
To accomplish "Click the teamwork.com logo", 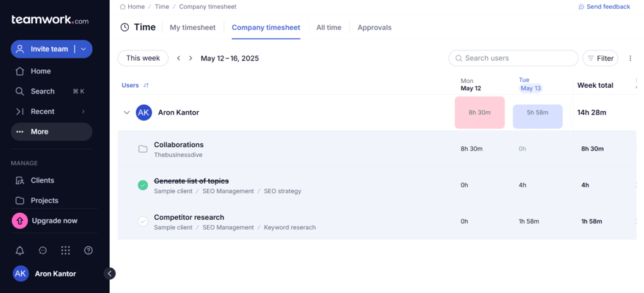I will click(50, 20).
